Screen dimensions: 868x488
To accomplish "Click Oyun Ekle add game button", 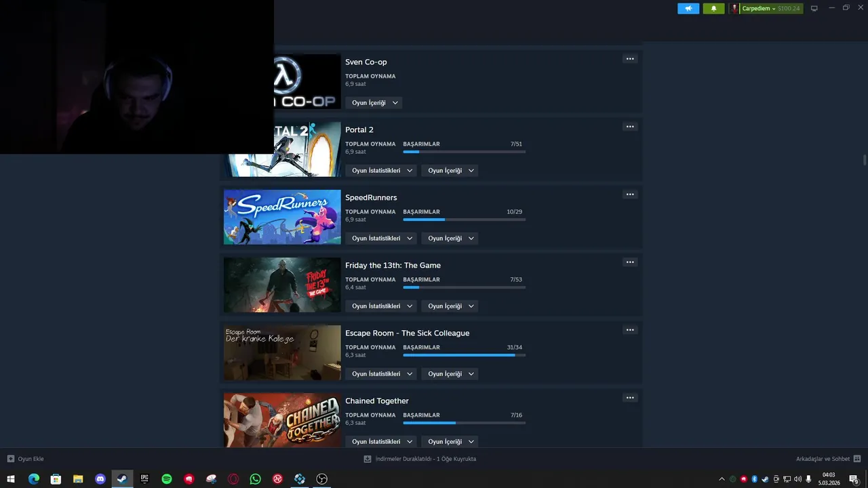I will 25,459.
